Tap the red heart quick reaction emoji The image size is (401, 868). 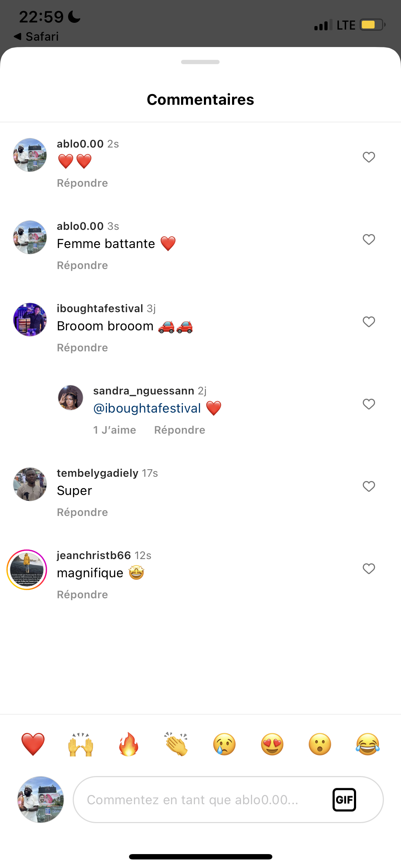coord(33,744)
